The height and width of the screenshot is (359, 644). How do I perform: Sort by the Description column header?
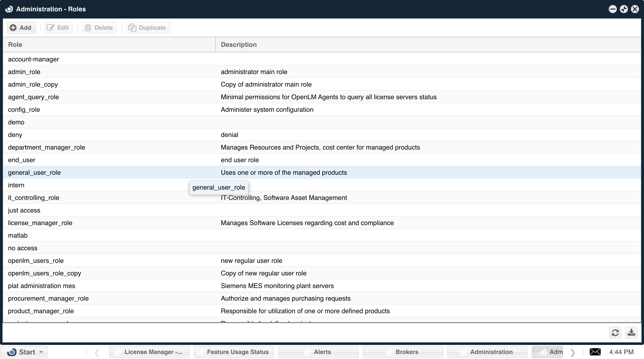239,45
